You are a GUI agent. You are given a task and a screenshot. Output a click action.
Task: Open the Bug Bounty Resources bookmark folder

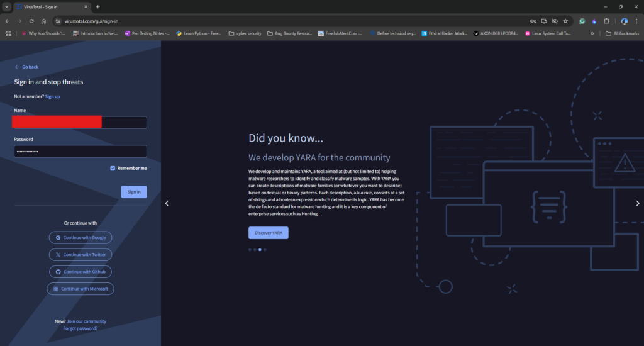(x=289, y=33)
